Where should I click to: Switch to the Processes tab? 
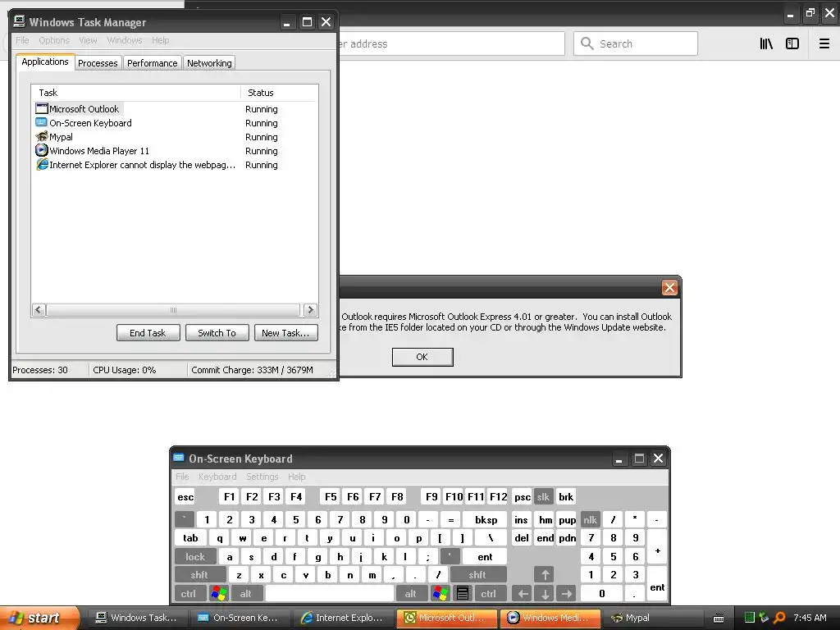click(x=98, y=63)
